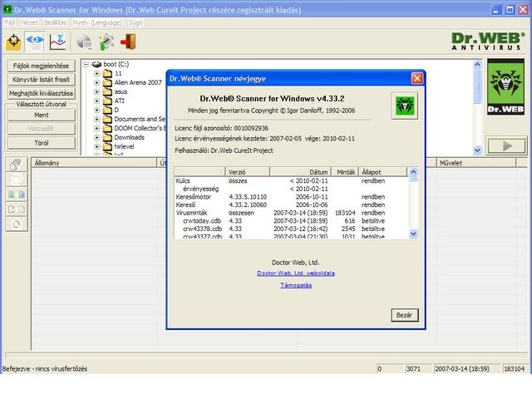The height and width of the screenshot is (399, 532).
Task: Click the version list scroll-down arrow
Action: click(413, 234)
